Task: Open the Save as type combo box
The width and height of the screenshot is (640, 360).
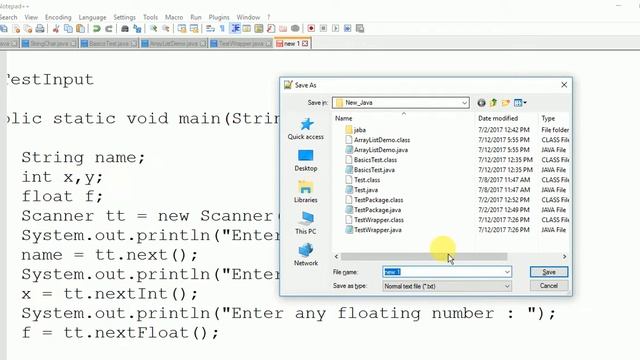Action: pos(447,286)
